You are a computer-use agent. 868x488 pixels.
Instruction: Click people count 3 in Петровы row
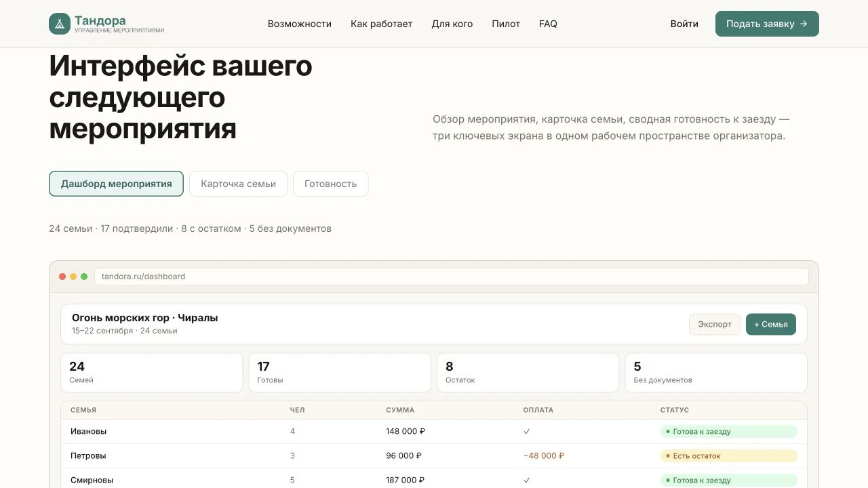click(292, 455)
